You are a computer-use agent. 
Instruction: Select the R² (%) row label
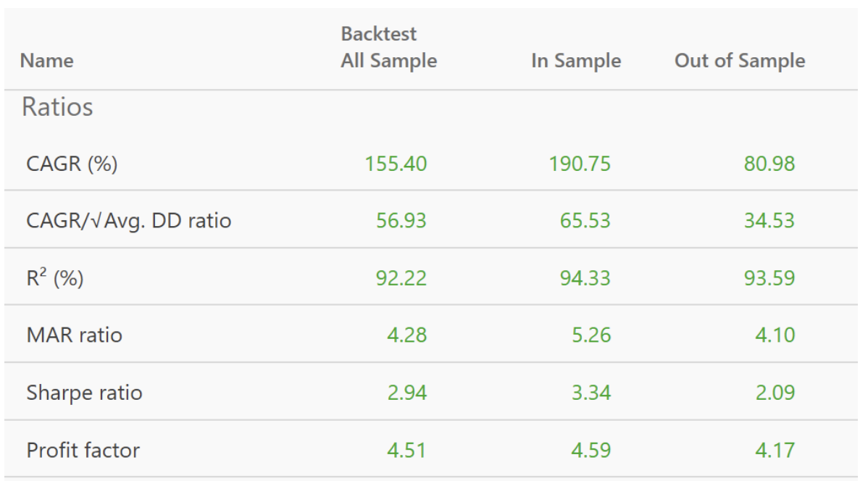(54, 278)
